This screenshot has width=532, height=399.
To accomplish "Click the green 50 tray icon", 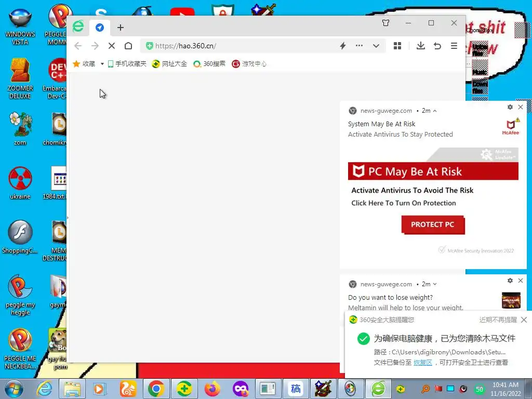I will point(480,390).
